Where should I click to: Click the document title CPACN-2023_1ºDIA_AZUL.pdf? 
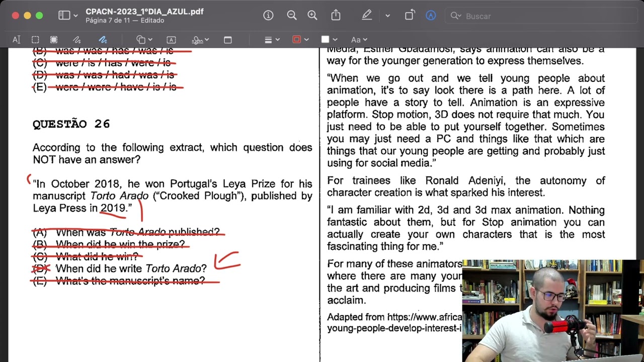click(x=144, y=12)
